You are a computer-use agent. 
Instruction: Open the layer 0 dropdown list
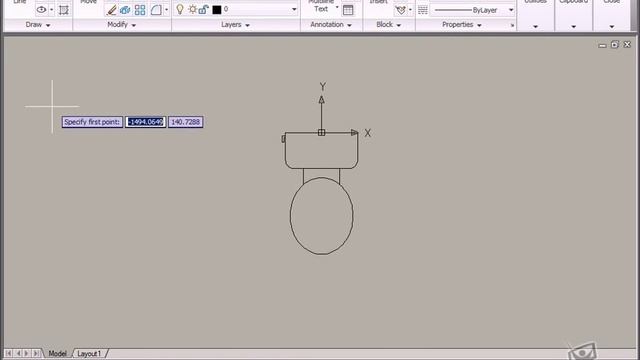(294, 9)
